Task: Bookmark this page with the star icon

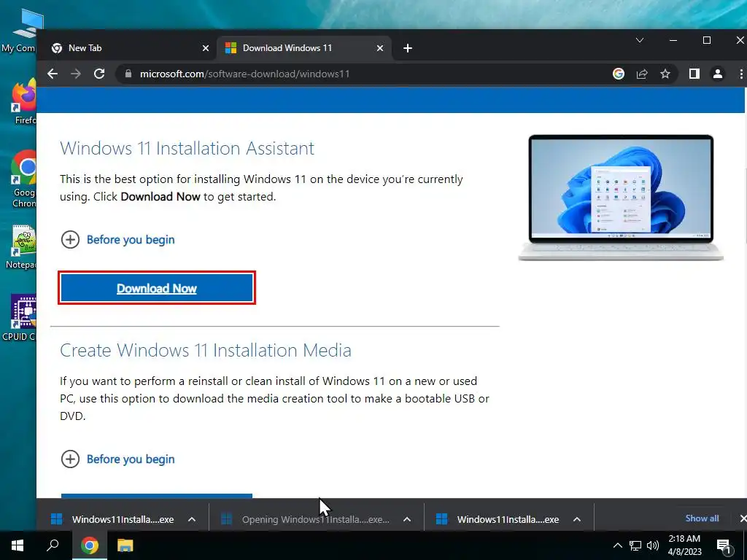Action: [x=665, y=74]
